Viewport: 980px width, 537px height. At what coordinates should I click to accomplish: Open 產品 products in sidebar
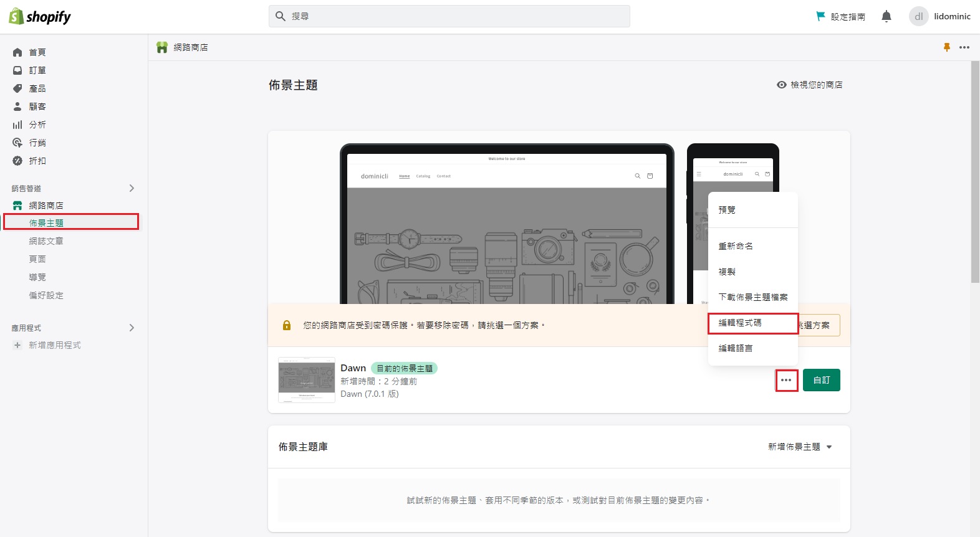(x=37, y=88)
